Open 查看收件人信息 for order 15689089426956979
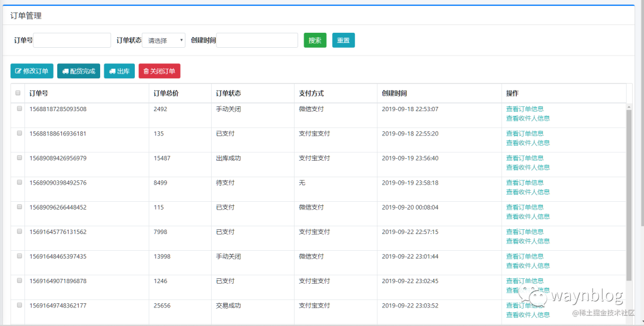Screen dimensions: 644x326 pos(528,167)
